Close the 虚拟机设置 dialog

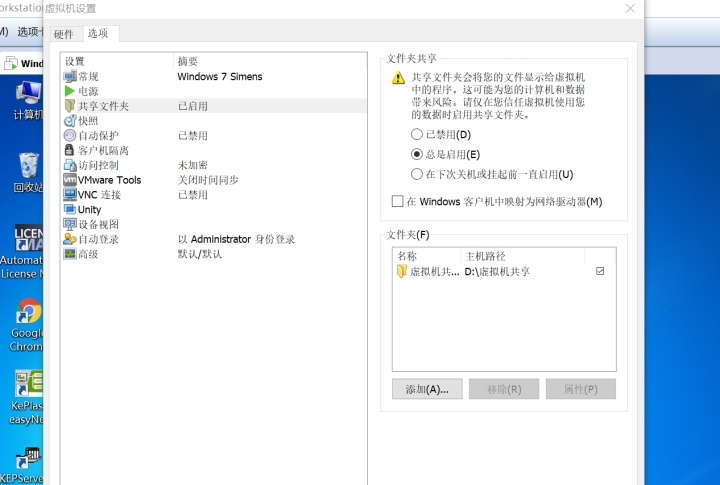click(x=630, y=8)
